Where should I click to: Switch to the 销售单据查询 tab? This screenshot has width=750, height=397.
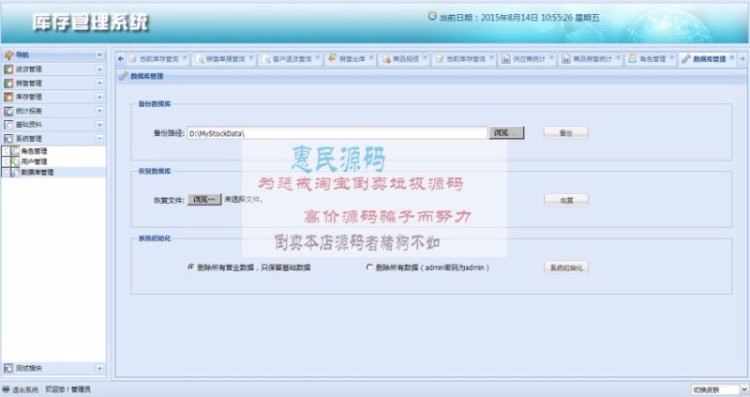pyautogui.click(x=225, y=59)
